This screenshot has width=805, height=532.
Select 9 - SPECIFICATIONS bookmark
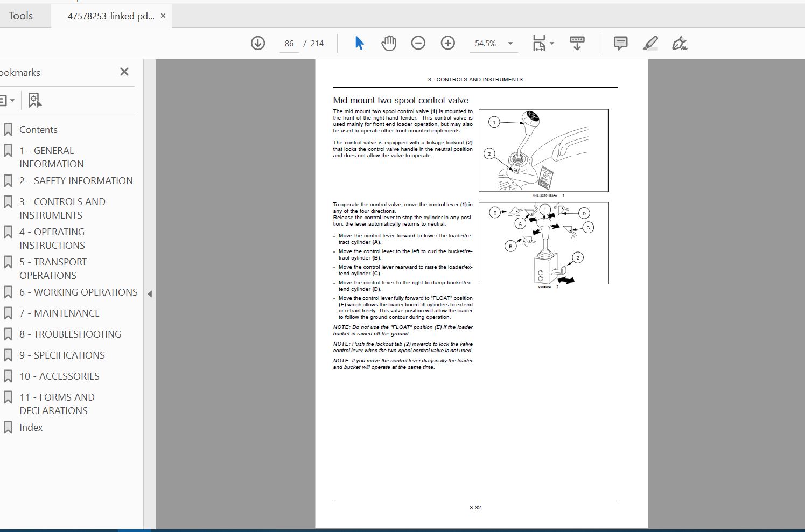[x=62, y=355]
